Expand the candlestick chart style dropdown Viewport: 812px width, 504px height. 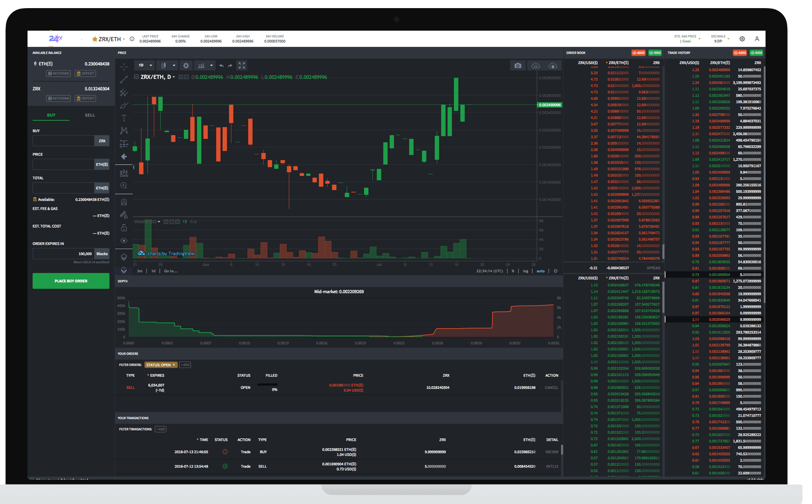pos(174,66)
